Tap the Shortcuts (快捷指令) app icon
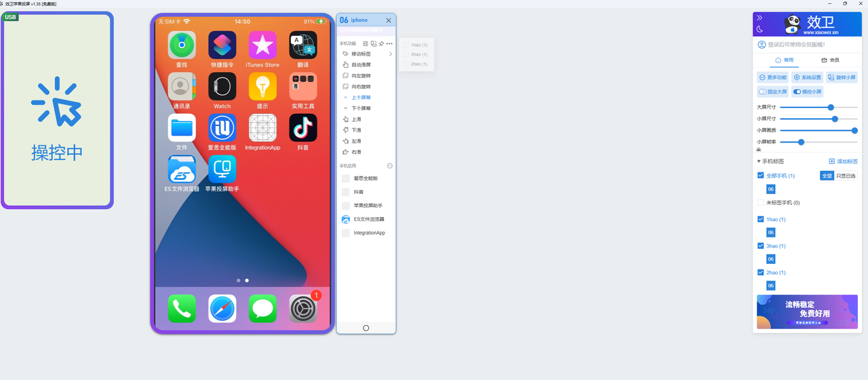Image resolution: width=868 pixels, height=380 pixels. (222, 45)
